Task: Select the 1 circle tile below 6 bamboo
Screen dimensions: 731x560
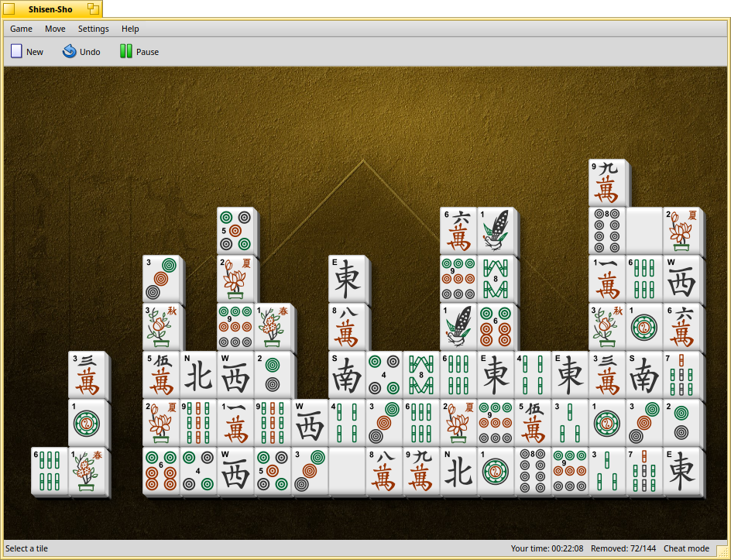Action: point(644,327)
